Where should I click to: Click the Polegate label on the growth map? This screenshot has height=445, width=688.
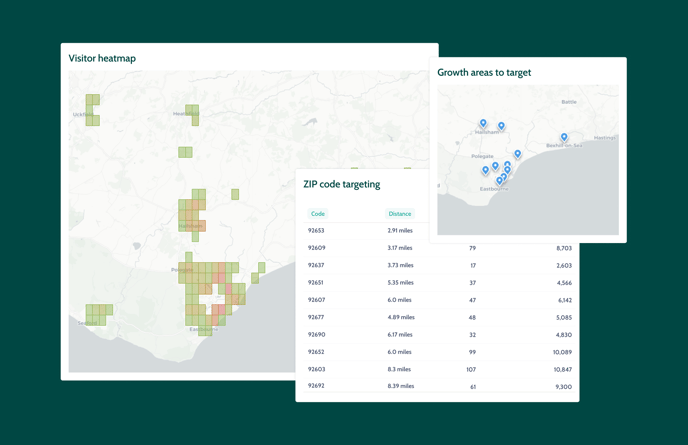click(482, 156)
